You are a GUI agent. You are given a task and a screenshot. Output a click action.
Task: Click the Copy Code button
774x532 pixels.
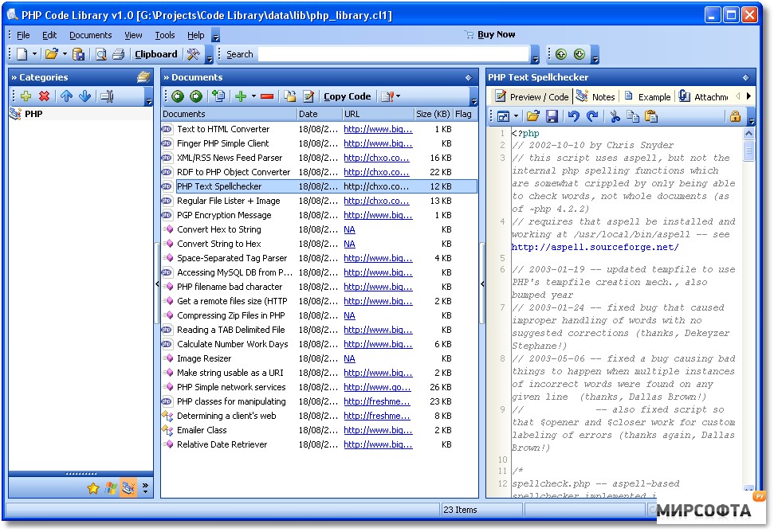coord(347,96)
